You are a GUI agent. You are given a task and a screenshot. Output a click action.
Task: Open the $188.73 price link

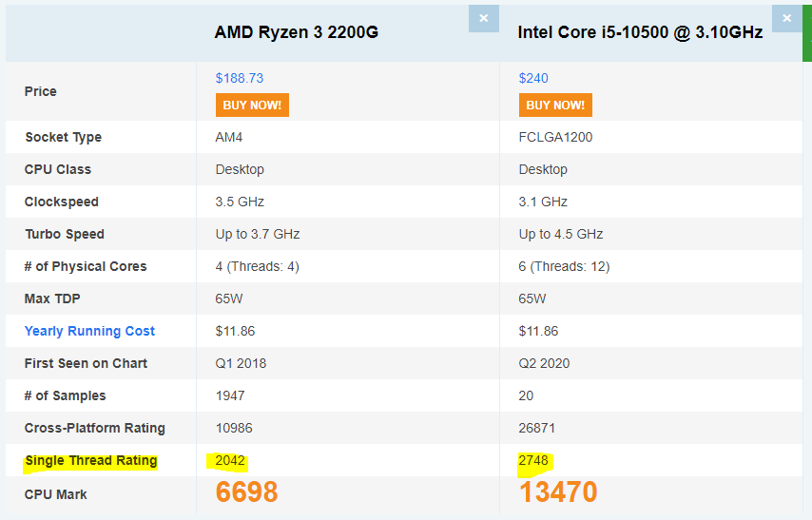tap(240, 78)
